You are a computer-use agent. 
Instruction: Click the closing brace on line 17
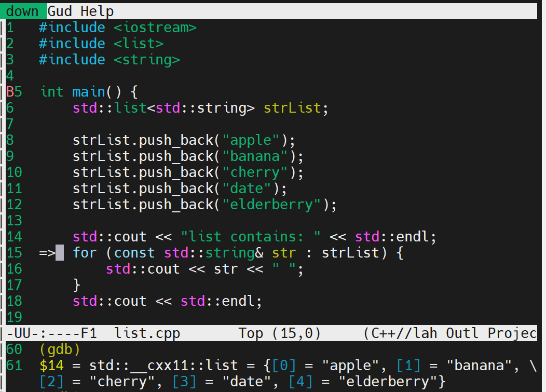(x=77, y=285)
